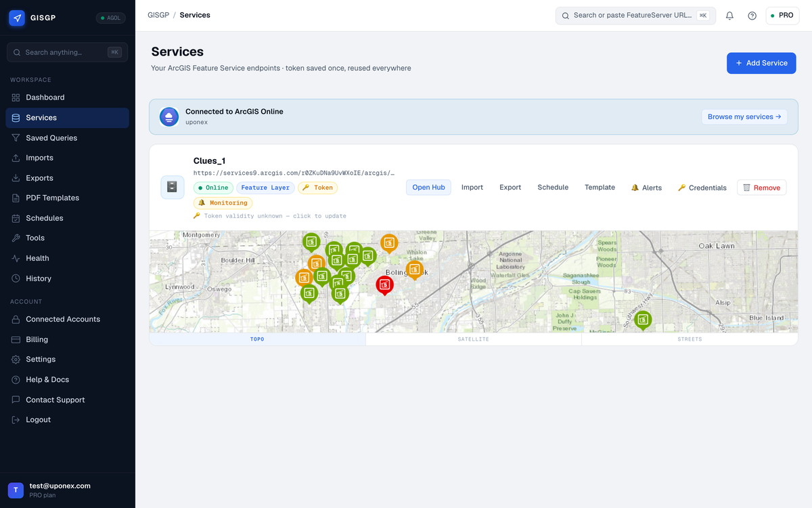
Task: Click the Clues_1 service drawer icon
Action: (x=172, y=187)
